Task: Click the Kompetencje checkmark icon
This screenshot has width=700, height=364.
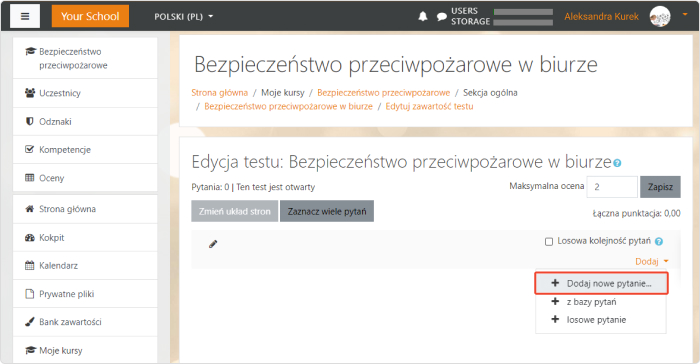Action: [29, 149]
